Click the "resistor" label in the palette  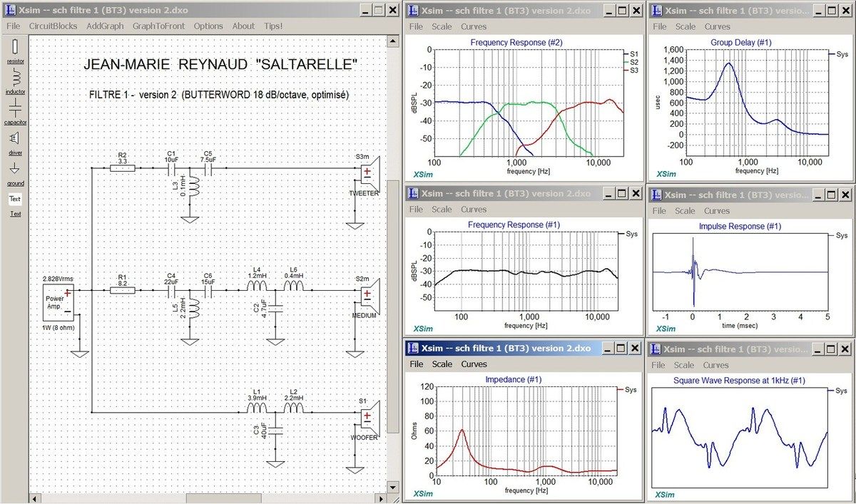(x=15, y=61)
